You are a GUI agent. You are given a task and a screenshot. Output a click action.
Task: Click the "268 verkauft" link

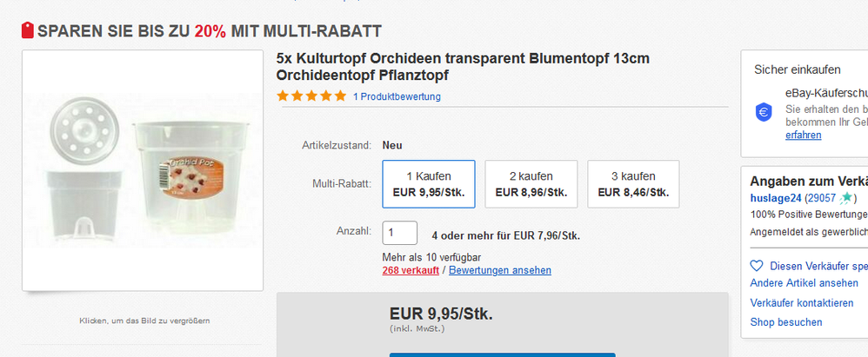tap(410, 270)
